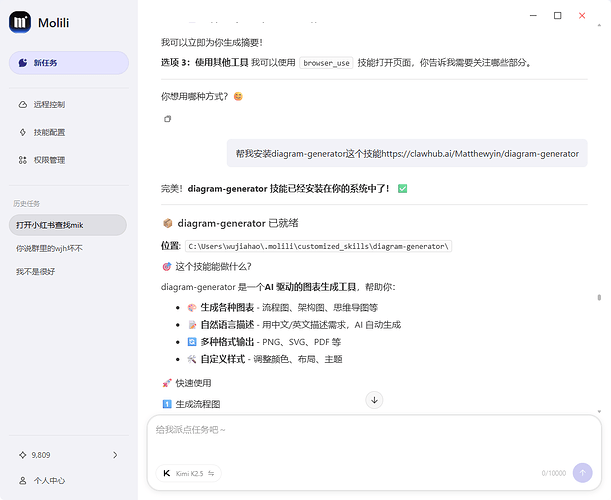The height and width of the screenshot is (500, 611).
Task: Open the Kimi K2.5 model selector
Action: click(189, 473)
